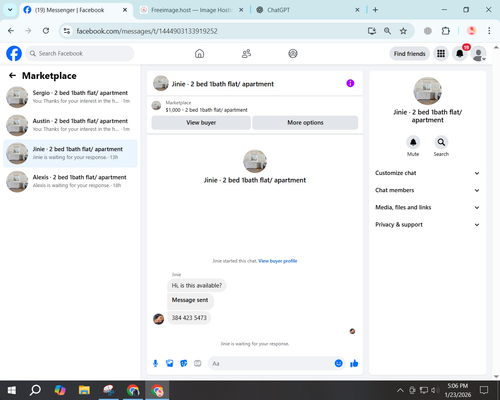Click the browser address bar URL

(x=147, y=31)
